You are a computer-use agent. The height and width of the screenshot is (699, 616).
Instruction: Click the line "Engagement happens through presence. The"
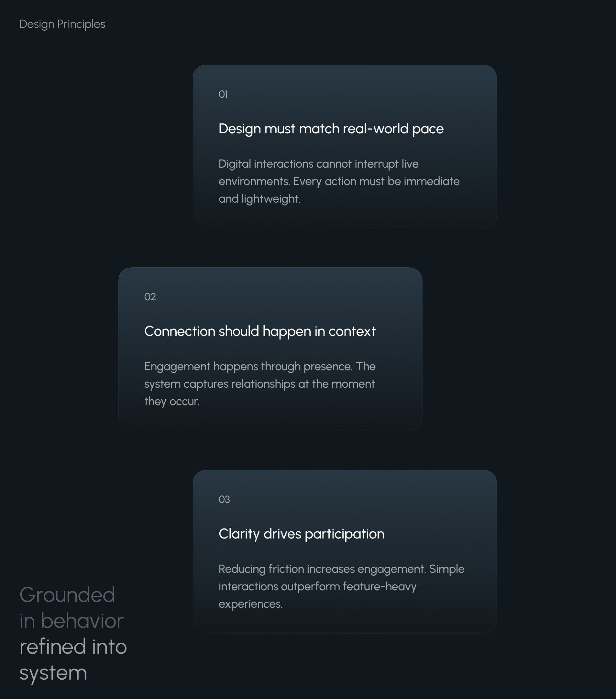[x=260, y=366]
